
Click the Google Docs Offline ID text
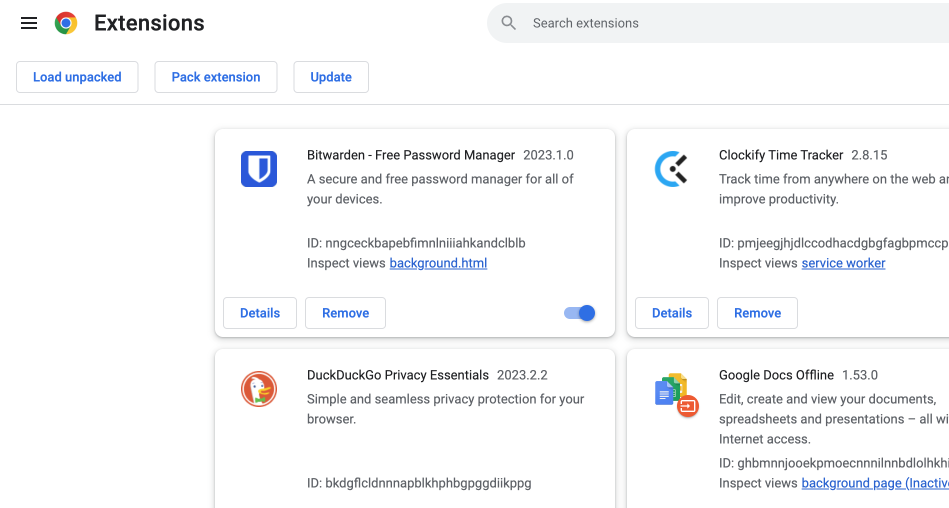pos(834,463)
